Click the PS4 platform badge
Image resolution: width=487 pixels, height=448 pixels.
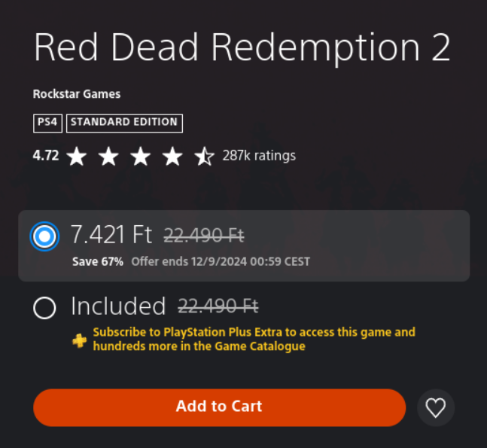point(48,123)
